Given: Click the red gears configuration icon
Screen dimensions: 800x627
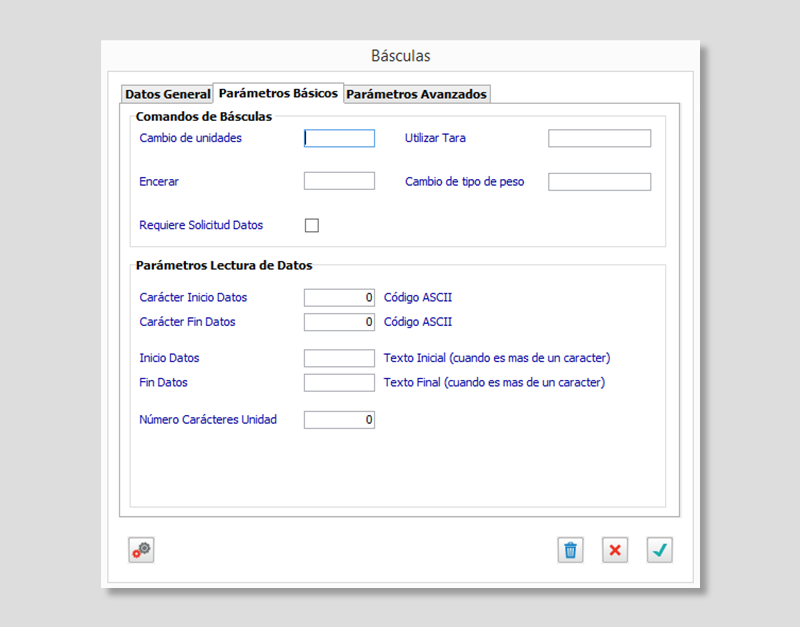Looking at the screenshot, I should coord(141,550).
